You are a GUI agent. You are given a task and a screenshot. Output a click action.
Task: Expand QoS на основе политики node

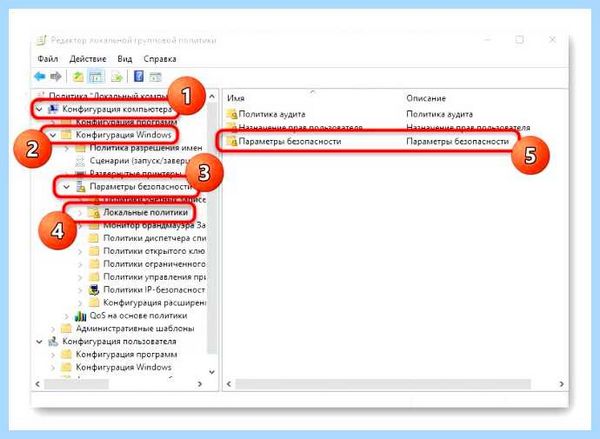coord(67,316)
